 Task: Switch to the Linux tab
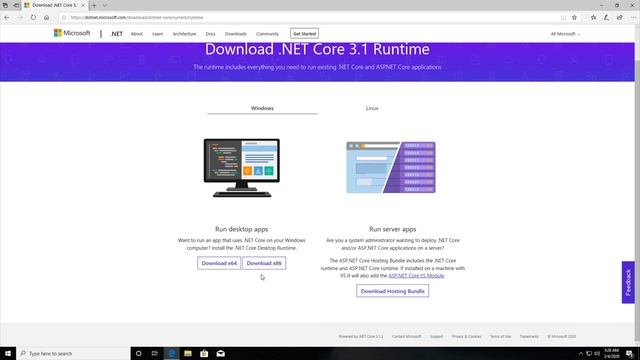click(x=372, y=108)
